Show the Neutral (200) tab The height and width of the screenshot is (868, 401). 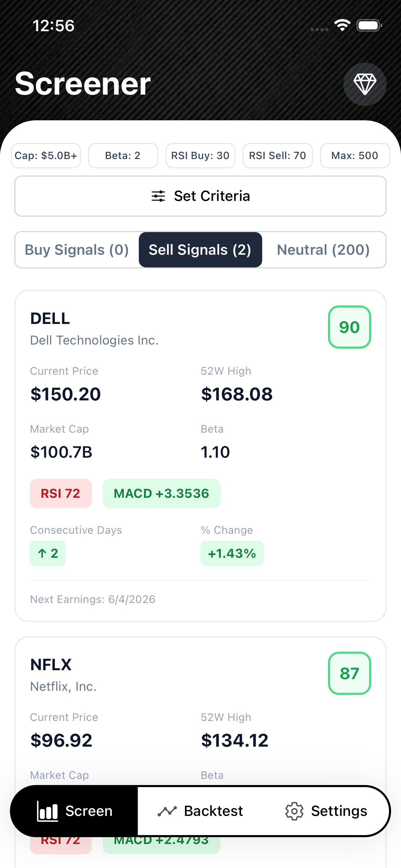pos(323,250)
